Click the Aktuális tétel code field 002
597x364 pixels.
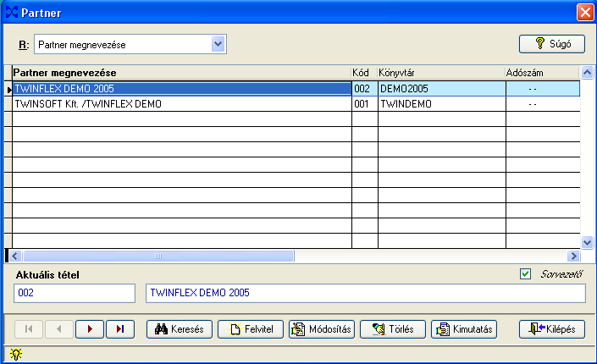pyautogui.click(x=75, y=293)
